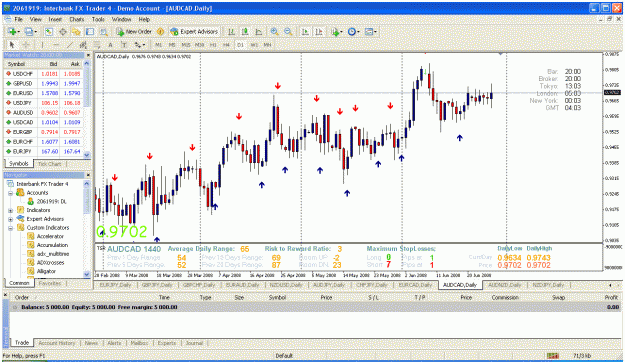The image size is (625, 362).
Task: Expand the Expert Advisors tree node
Action: pyautogui.click(x=11, y=219)
